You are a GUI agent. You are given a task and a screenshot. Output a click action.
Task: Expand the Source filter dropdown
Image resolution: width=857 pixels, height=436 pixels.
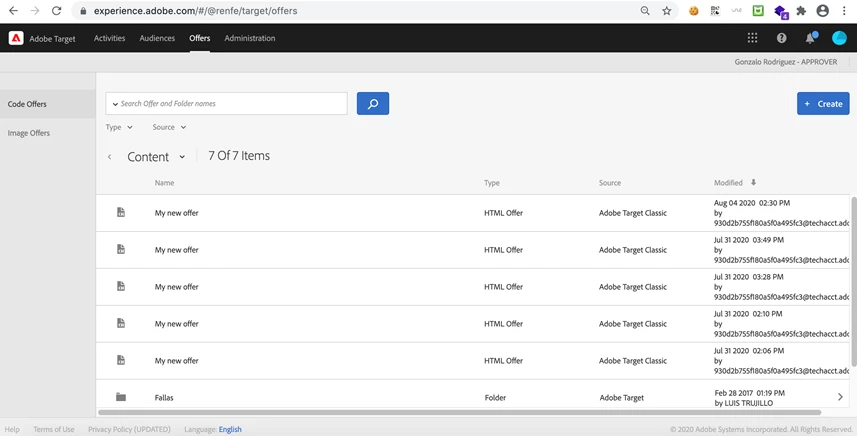point(169,127)
